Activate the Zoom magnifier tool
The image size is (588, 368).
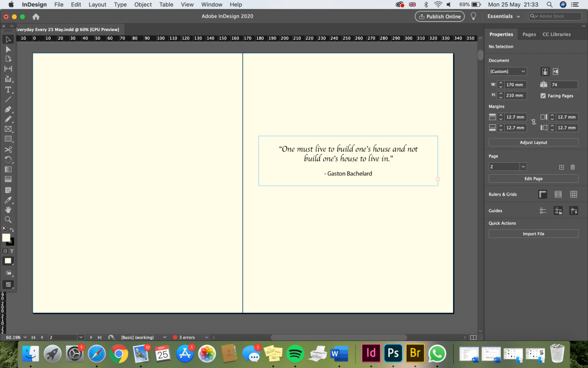(x=8, y=220)
